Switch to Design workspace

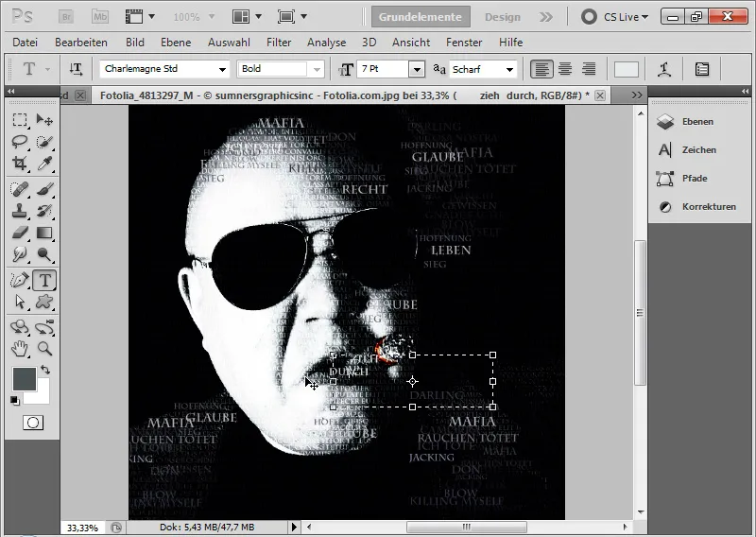click(x=503, y=17)
